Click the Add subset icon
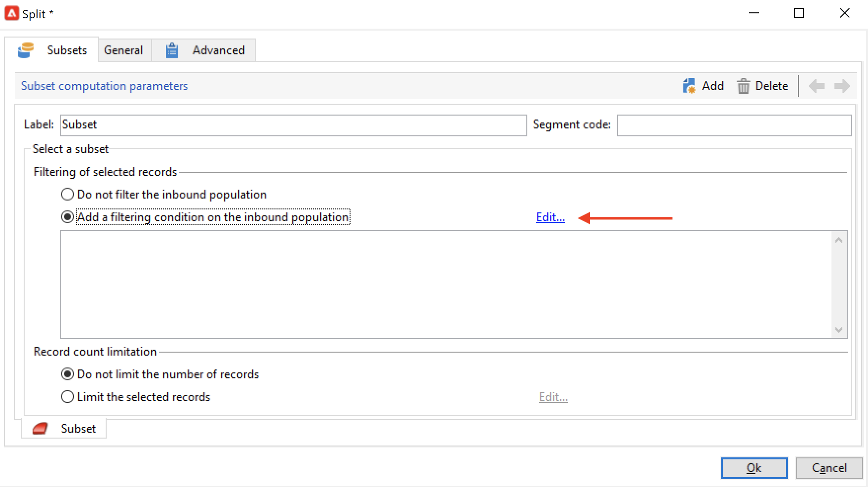Viewport: 868px width, 487px height. click(689, 86)
